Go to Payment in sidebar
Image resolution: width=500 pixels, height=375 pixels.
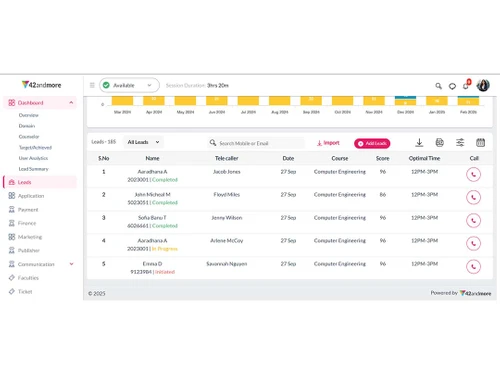[28, 210]
